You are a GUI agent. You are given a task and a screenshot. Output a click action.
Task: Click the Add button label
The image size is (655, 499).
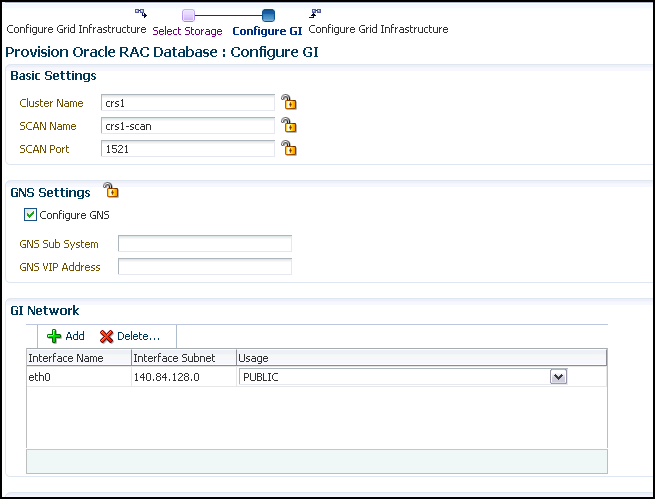click(x=75, y=336)
